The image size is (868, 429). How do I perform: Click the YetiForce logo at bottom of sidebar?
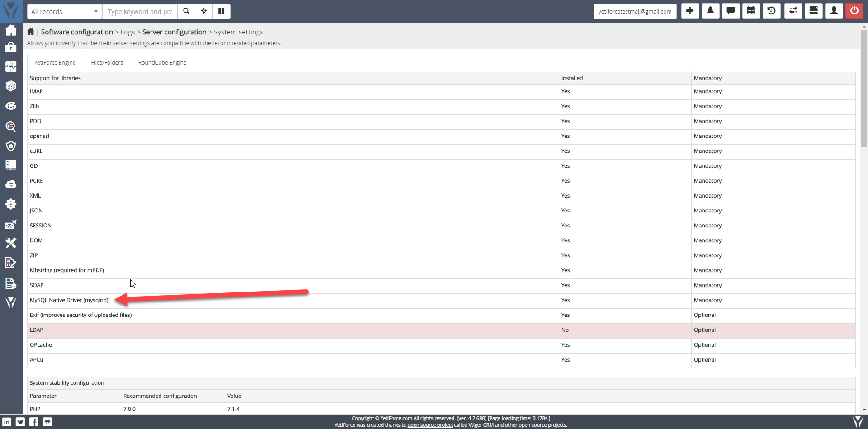(11, 302)
